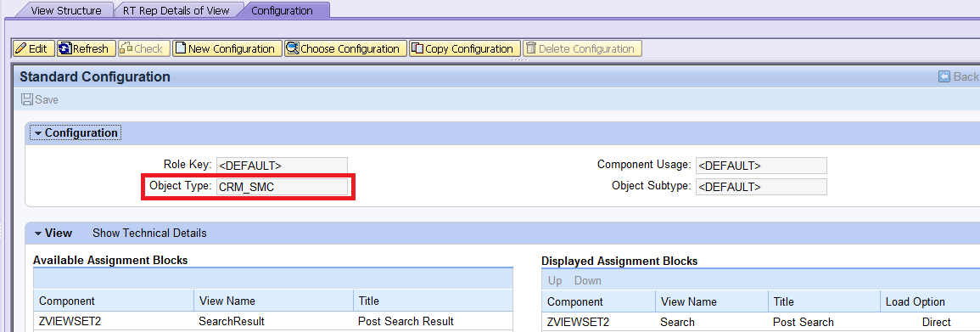980x332 pixels.
Task: Refresh the configuration view
Action: point(86,48)
